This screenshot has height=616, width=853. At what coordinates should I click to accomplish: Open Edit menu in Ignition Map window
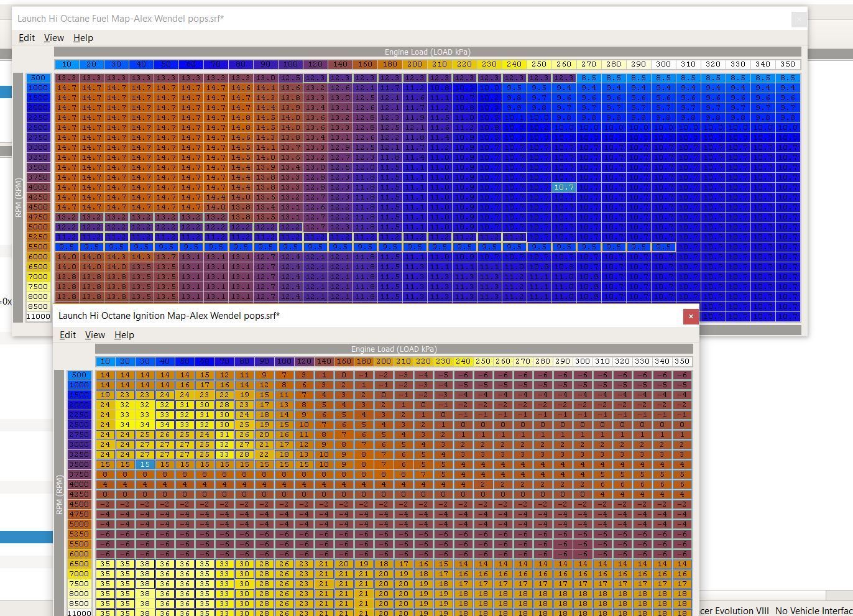68,335
